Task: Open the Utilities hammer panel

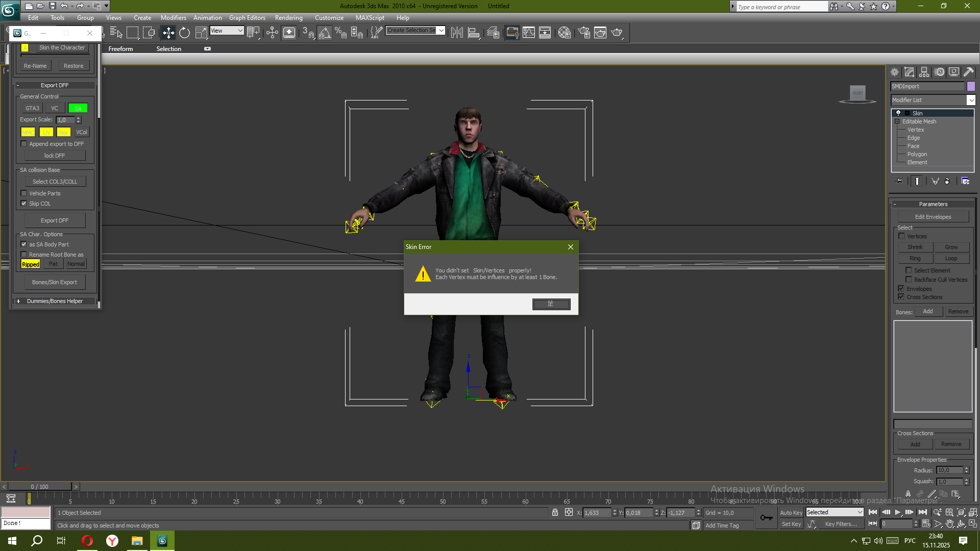Action: point(968,72)
